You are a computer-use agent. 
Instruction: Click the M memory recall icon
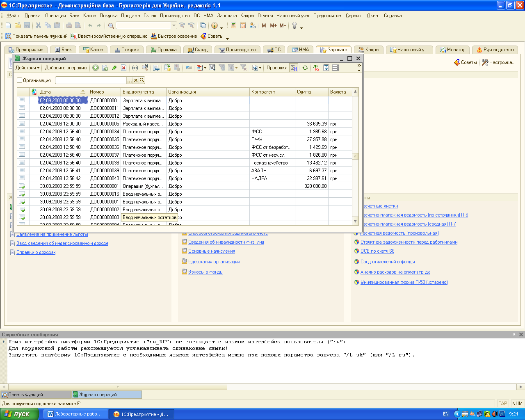point(264,25)
